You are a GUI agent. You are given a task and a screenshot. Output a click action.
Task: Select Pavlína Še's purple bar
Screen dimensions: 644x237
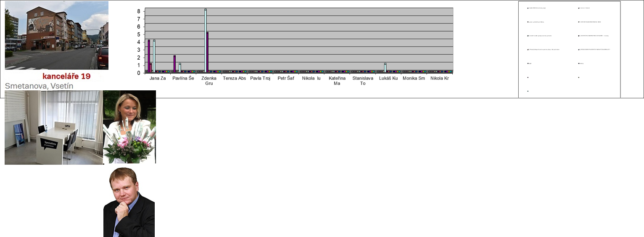point(174,64)
